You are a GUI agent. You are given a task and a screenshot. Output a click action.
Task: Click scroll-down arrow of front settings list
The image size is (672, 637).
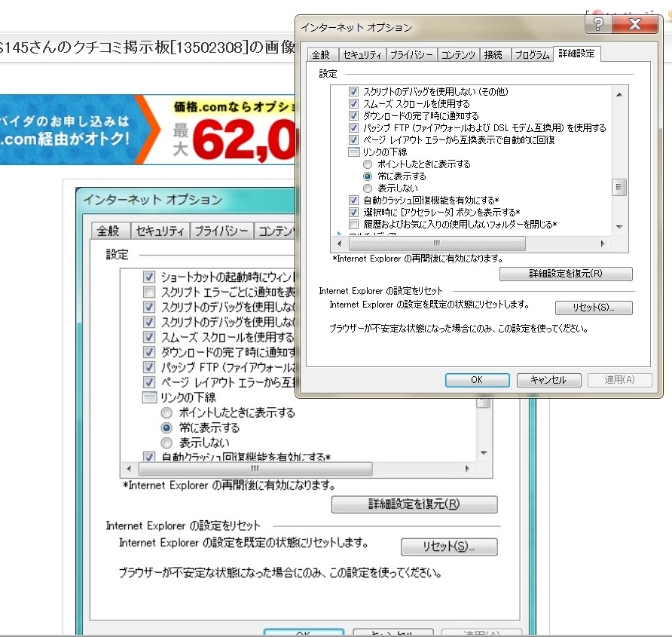[619, 226]
